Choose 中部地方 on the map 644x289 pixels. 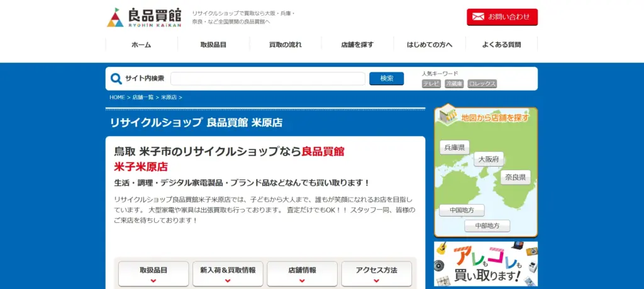point(487,225)
